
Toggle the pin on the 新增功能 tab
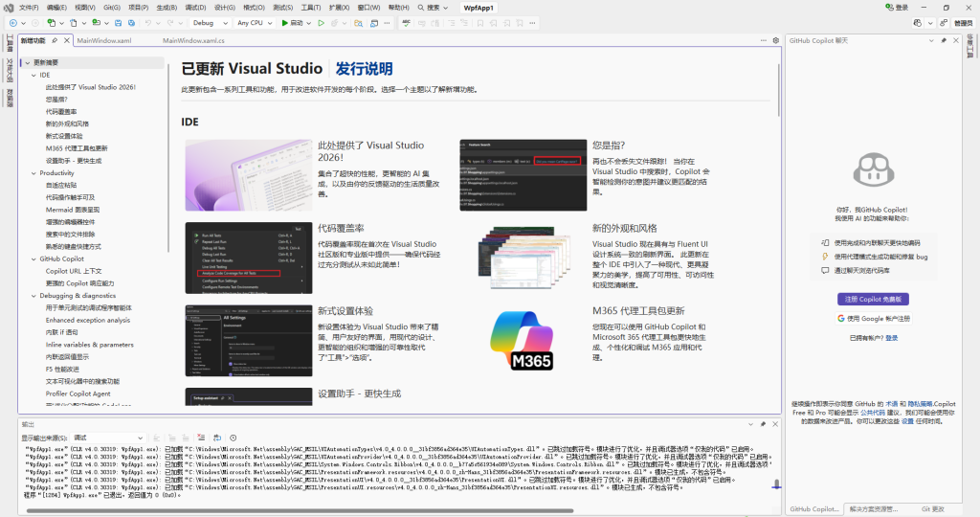55,41
